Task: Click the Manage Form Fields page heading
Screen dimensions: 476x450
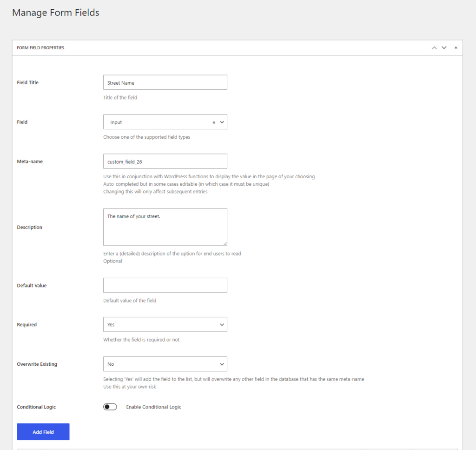Action: coord(55,13)
